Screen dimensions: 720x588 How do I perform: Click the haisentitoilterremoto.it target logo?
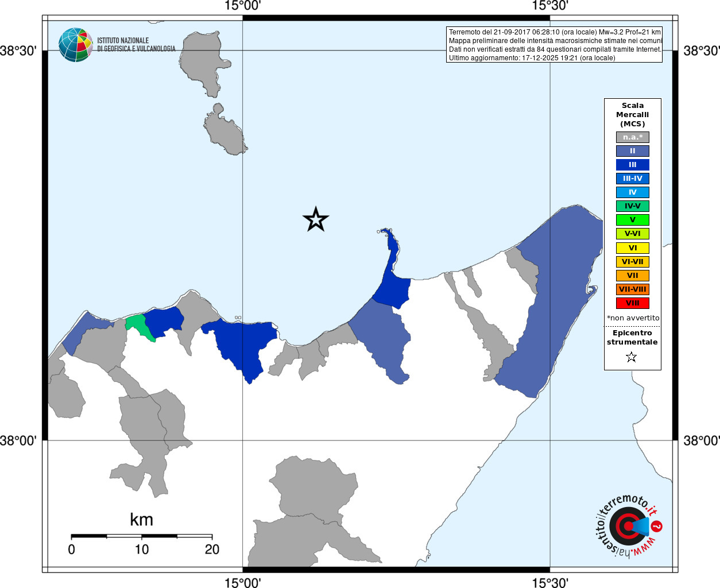(x=628, y=526)
